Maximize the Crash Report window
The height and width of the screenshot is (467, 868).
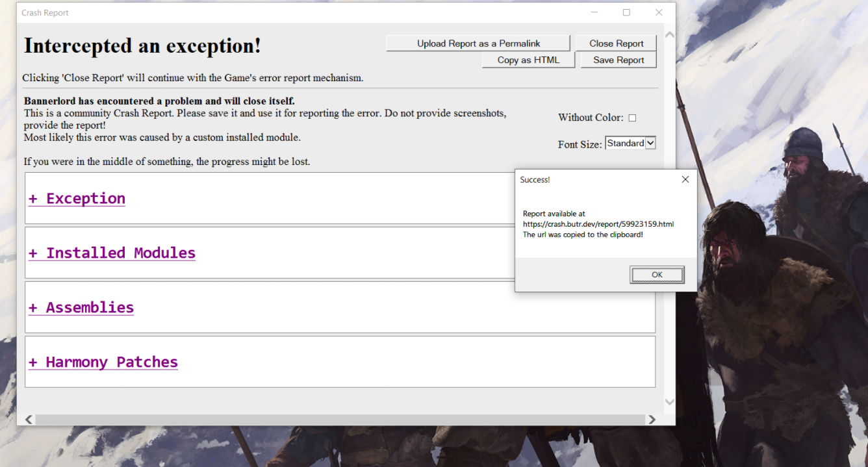point(626,12)
